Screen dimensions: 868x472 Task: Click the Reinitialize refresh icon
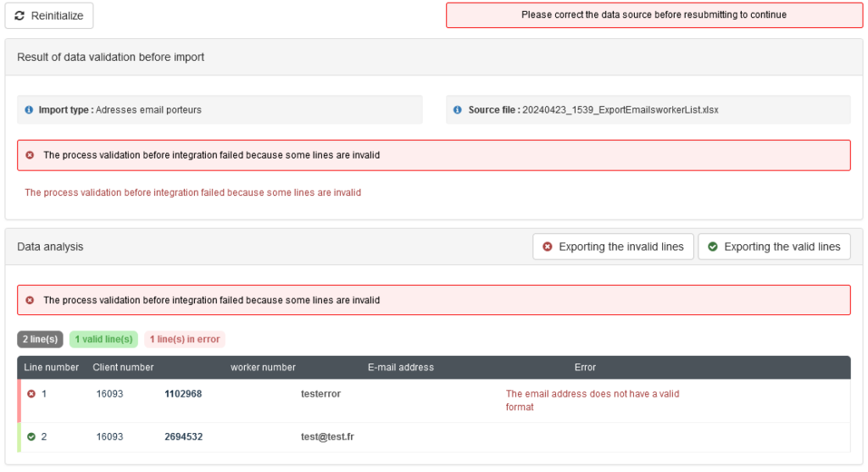(19, 15)
